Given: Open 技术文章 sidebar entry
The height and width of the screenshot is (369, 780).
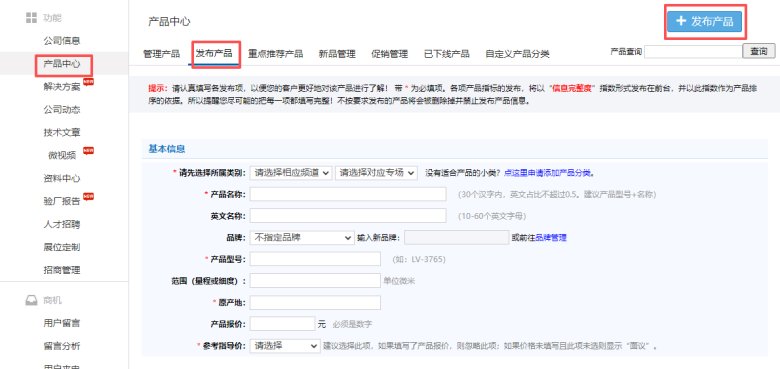Looking at the screenshot, I should tap(62, 133).
